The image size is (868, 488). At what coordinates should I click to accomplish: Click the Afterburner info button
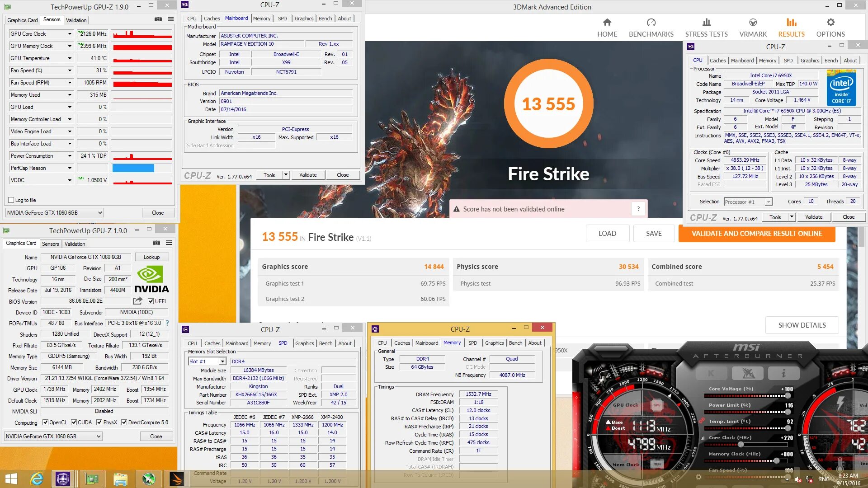(783, 373)
